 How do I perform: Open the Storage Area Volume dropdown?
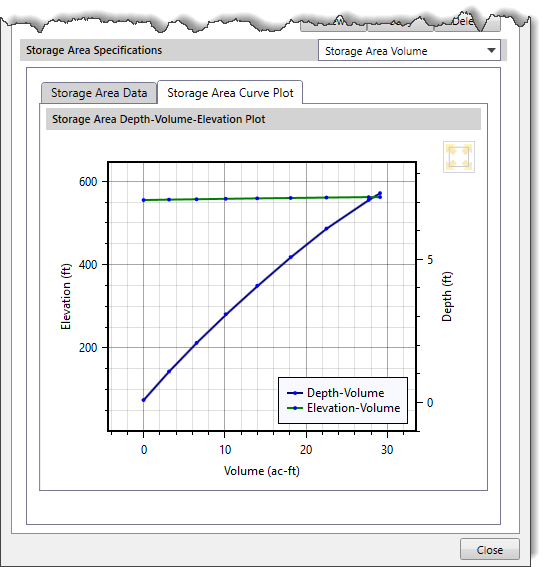point(409,51)
